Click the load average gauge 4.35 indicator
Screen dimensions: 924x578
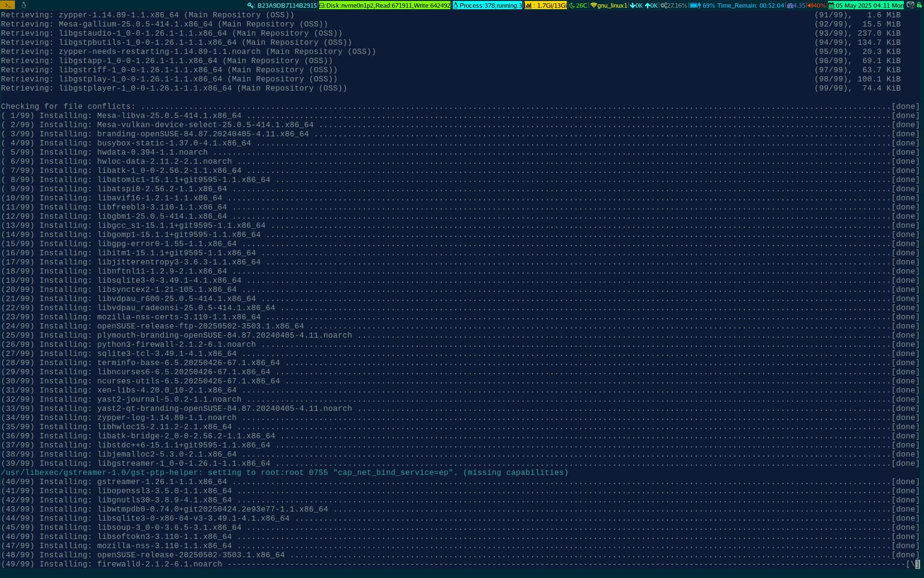click(796, 5)
